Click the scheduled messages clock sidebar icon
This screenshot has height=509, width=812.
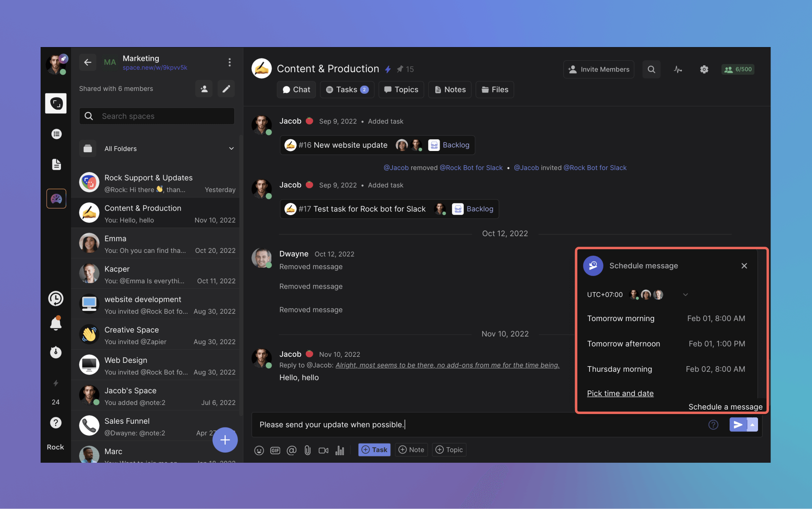tap(56, 299)
